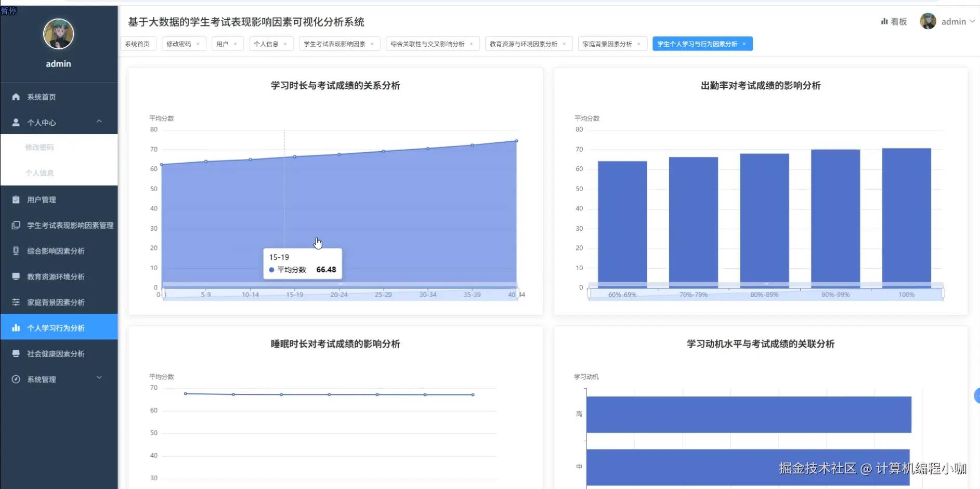Select the 社会健康因素分析 icon
The height and width of the screenshot is (489, 980).
coord(16,353)
